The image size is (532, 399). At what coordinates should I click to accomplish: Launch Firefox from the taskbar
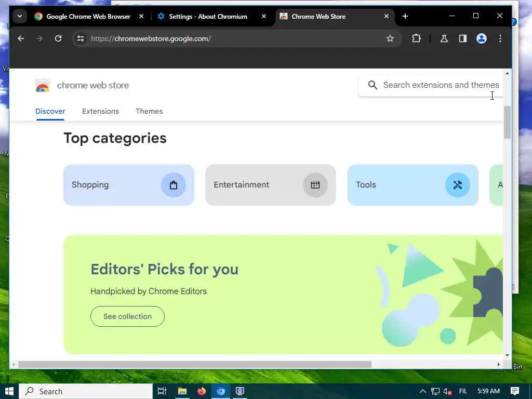coord(202,392)
